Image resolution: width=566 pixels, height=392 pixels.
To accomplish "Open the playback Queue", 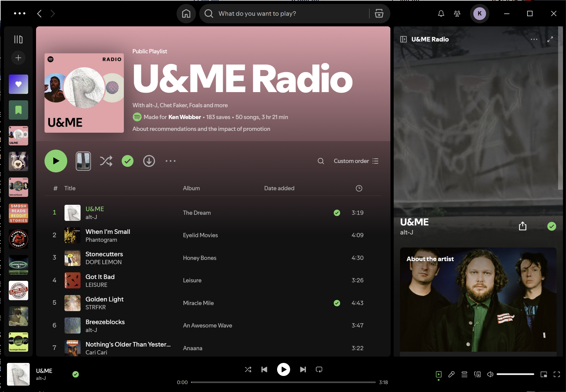I will [x=464, y=374].
